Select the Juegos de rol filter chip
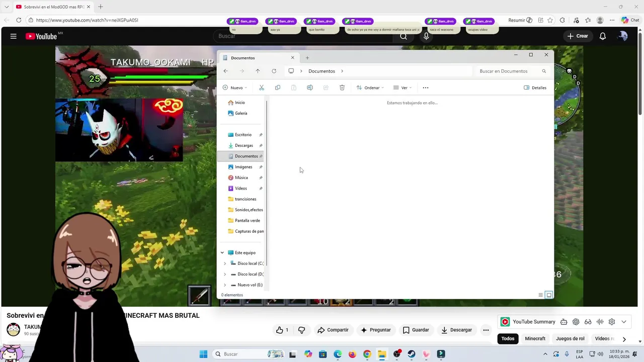Viewport: 644px width, 362px height. 570,338
